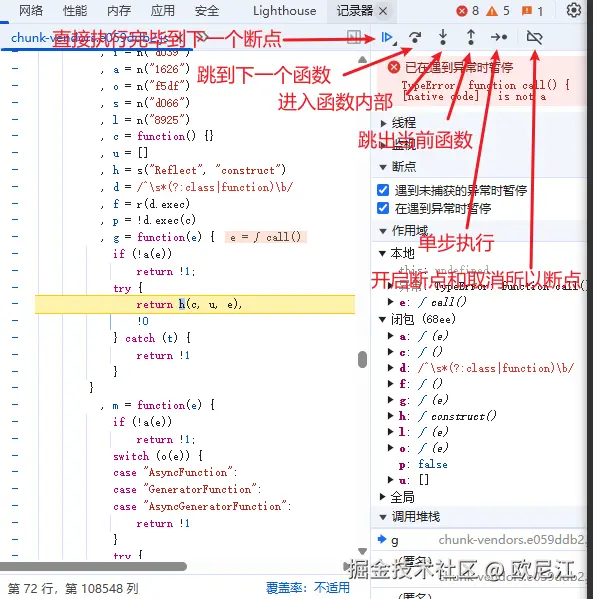The image size is (593, 599).
Task: Expand the 全局 scope
Action: 382,497
